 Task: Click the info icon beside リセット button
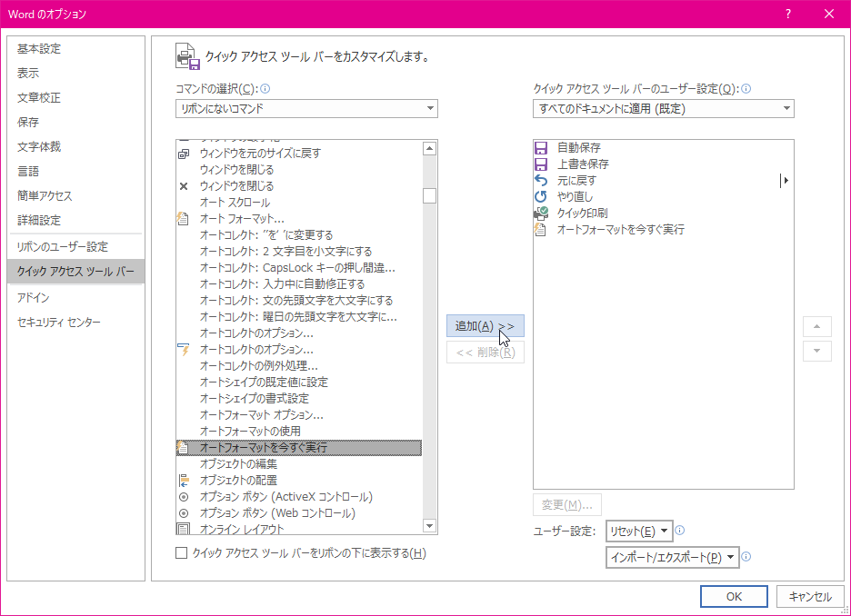point(679,531)
